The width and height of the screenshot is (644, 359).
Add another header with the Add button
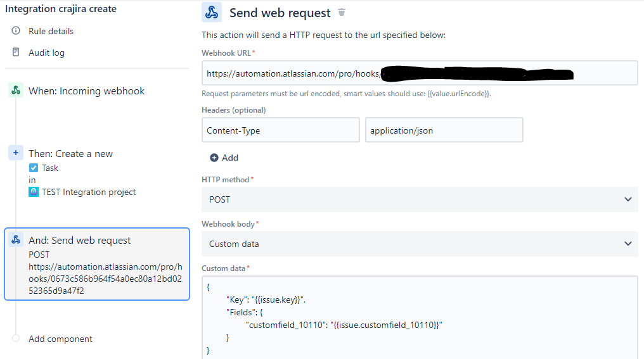(224, 158)
